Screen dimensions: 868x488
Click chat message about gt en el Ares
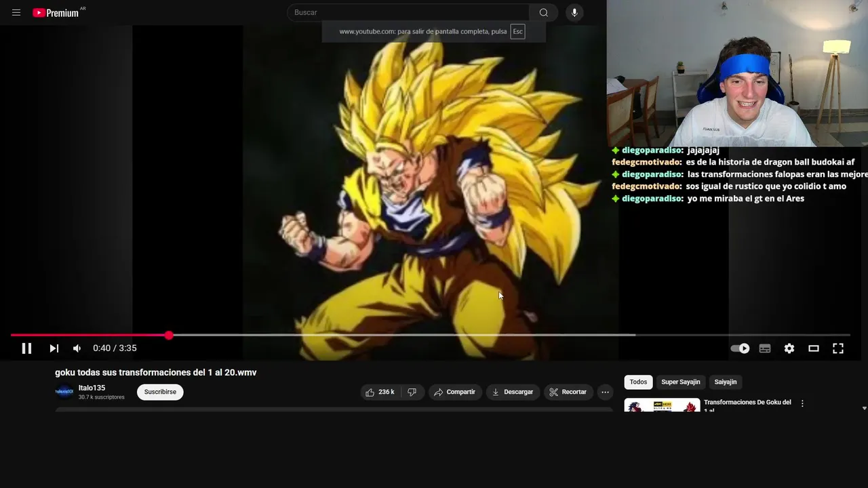point(707,199)
